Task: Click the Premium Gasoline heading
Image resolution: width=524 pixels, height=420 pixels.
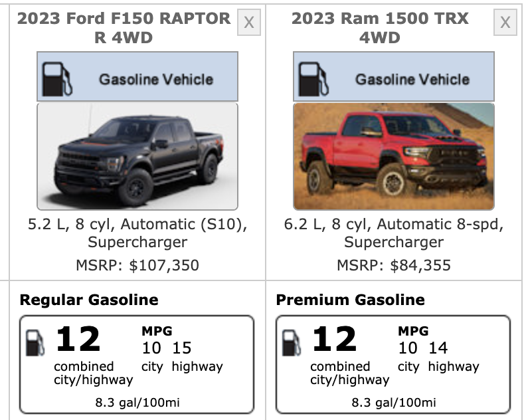Action: coord(350,300)
